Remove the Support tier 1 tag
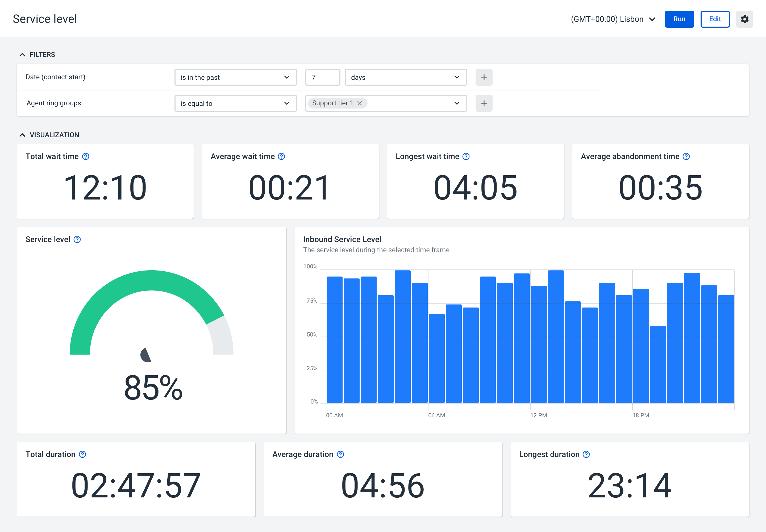This screenshot has width=766, height=532. [x=360, y=103]
